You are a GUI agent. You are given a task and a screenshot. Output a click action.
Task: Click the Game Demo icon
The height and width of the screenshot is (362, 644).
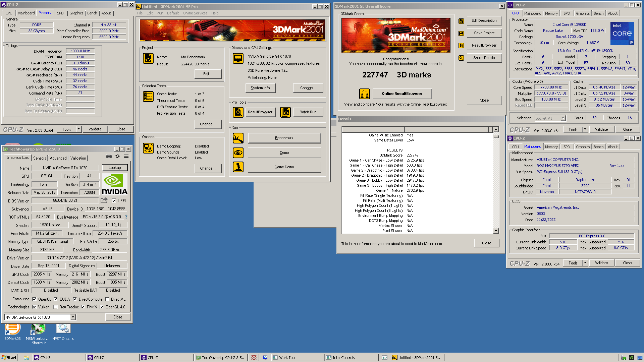[x=238, y=167]
